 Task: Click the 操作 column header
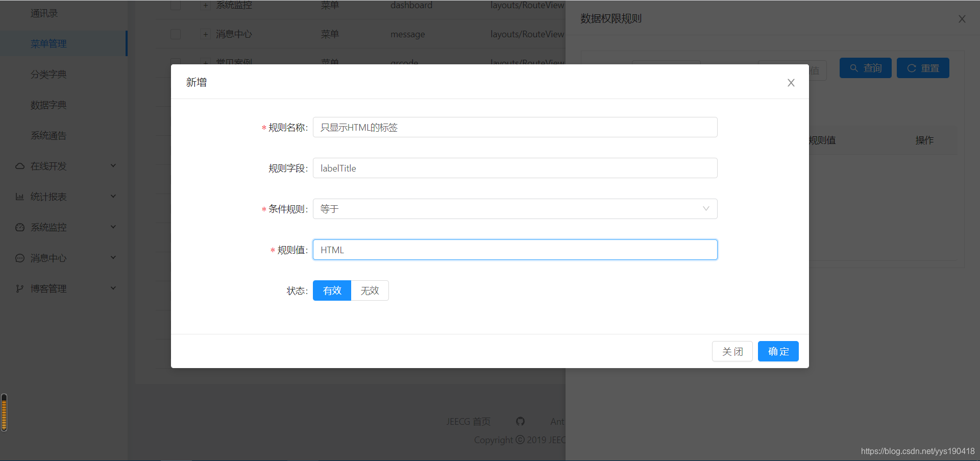click(924, 140)
